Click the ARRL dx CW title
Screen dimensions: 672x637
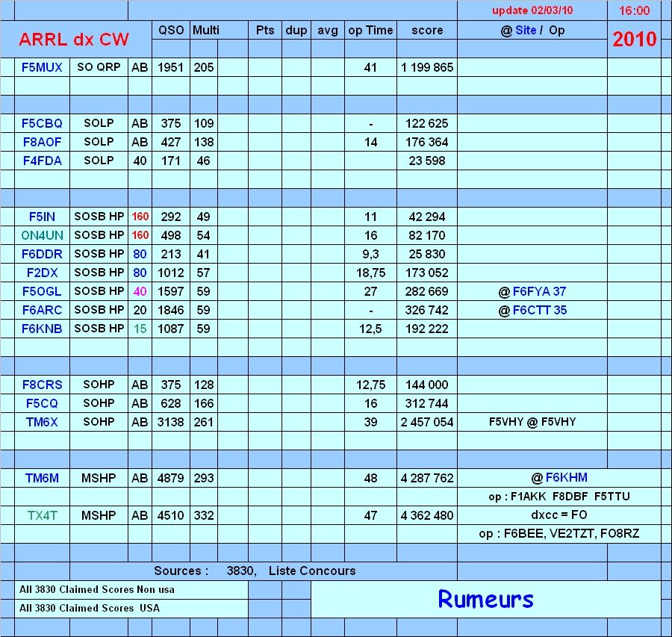74,40
